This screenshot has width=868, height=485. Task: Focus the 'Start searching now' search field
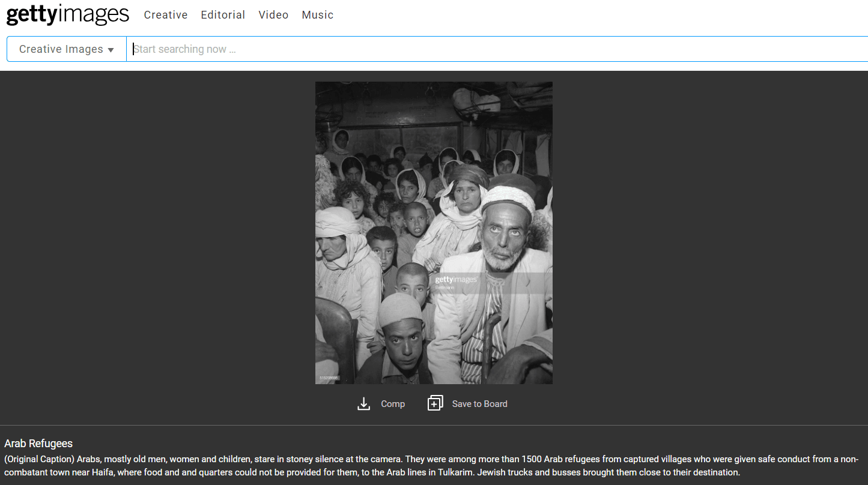coord(497,49)
